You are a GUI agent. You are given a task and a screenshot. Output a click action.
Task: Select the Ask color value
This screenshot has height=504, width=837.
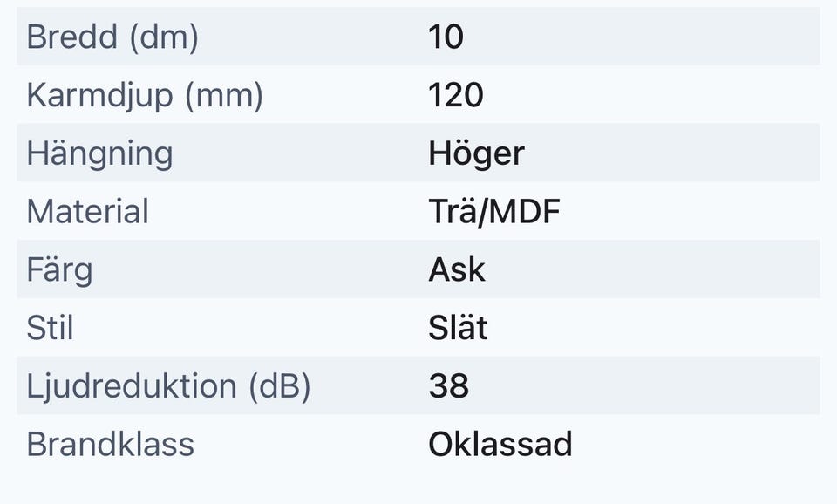tap(456, 269)
